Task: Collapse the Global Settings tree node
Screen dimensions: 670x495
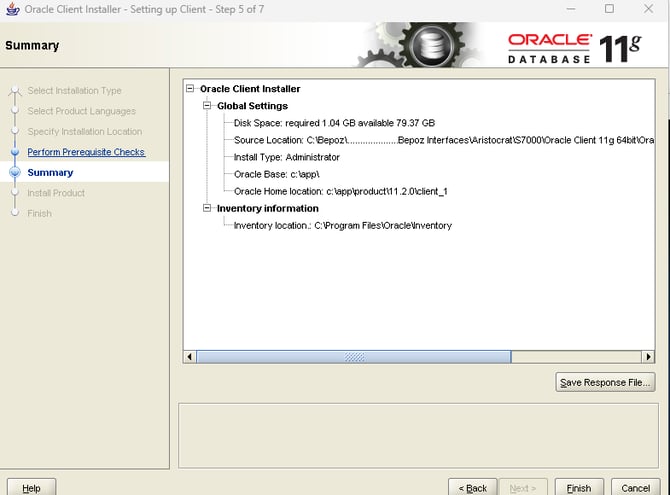Action: (x=207, y=106)
